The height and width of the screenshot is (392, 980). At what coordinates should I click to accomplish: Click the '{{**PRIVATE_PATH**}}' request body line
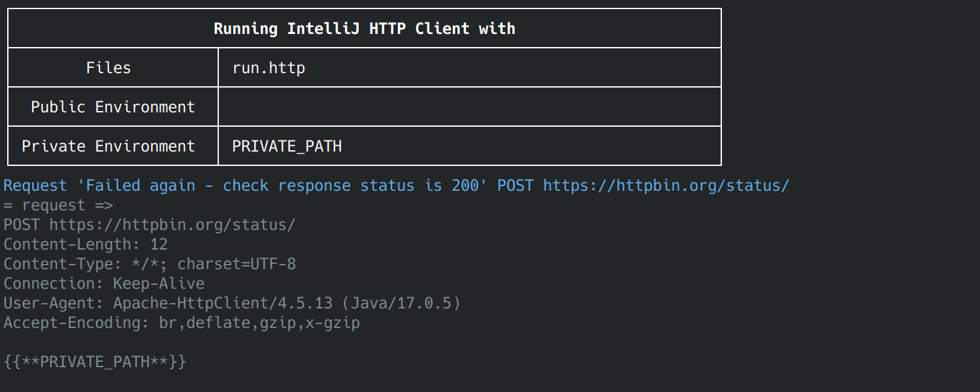coord(95,361)
